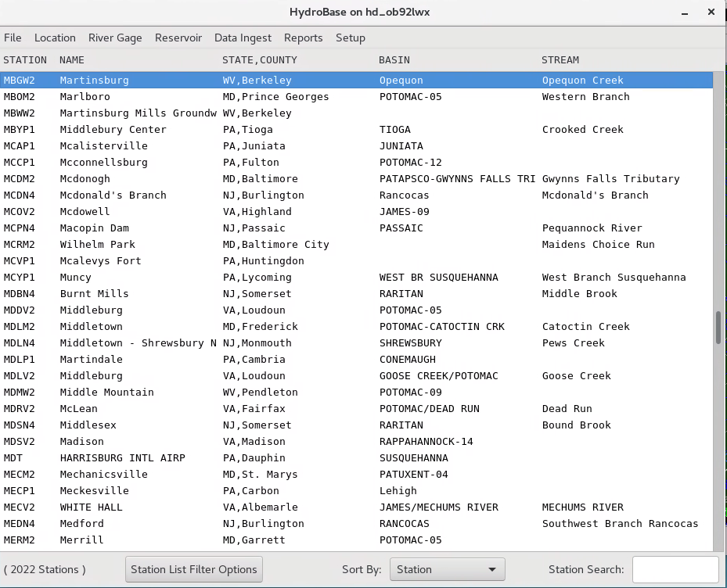This screenshot has width=727, height=588.
Task: Select MBWW2 Martinsburg Mills Groundw row
Action: coord(356,113)
